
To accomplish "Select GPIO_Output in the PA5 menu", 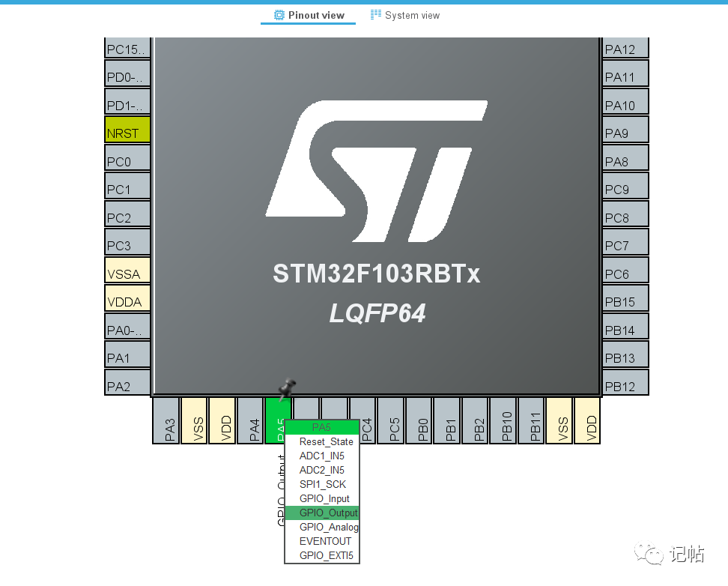I will pyautogui.click(x=322, y=513).
